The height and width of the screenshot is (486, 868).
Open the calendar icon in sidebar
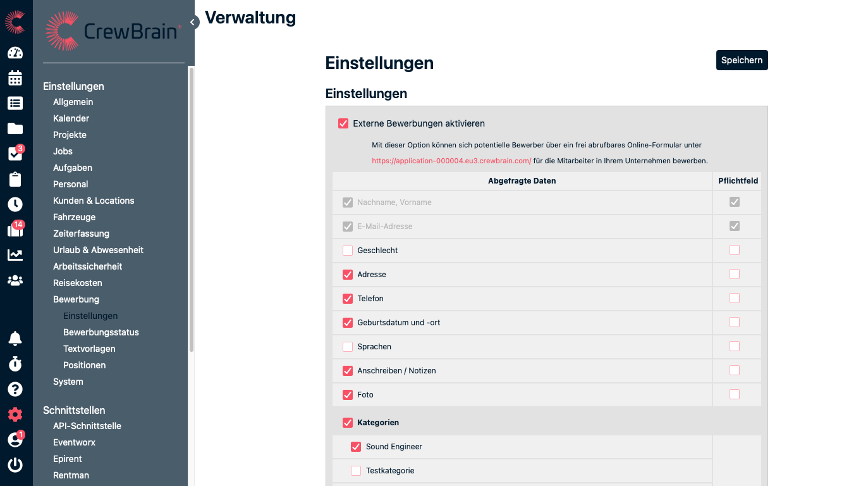coord(15,78)
